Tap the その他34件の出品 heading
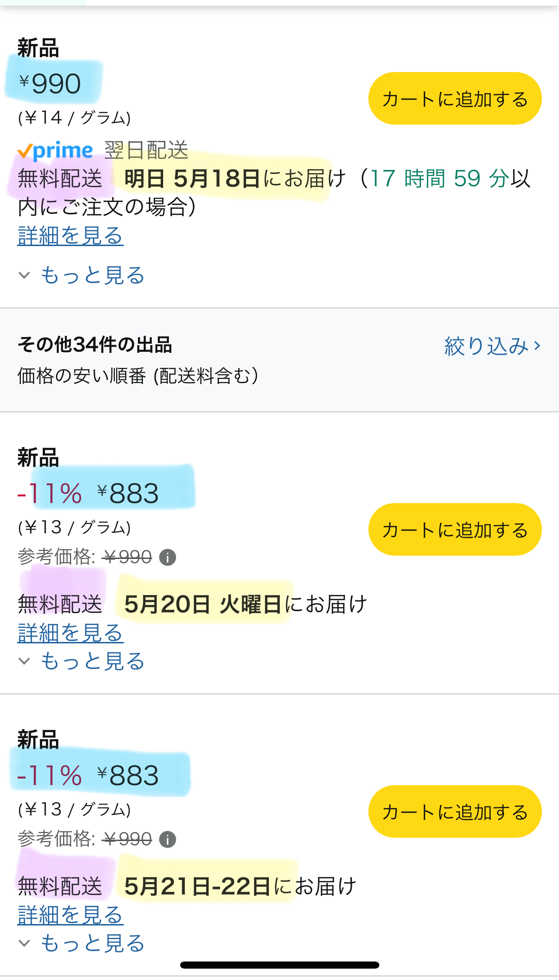The height and width of the screenshot is (980, 559). pos(95,345)
